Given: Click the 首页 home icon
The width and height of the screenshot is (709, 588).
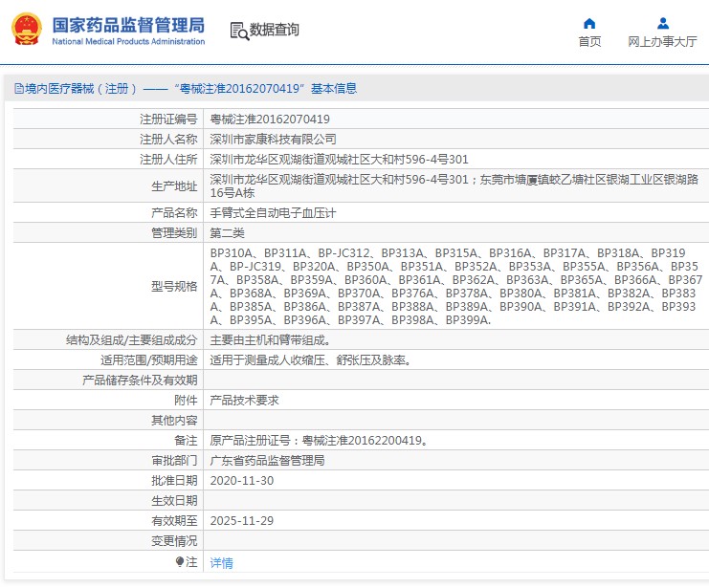Looking at the screenshot, I should tap(589, 23).
